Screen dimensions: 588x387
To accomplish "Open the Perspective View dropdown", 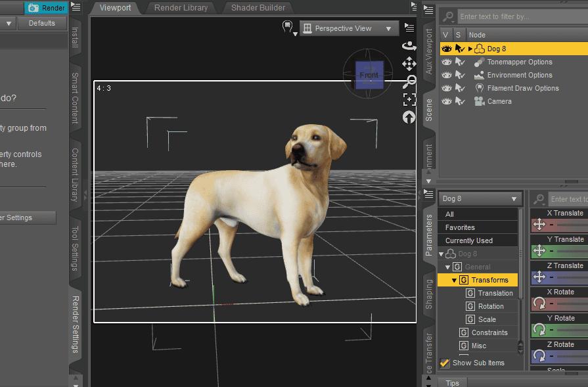I will [349, 28].
